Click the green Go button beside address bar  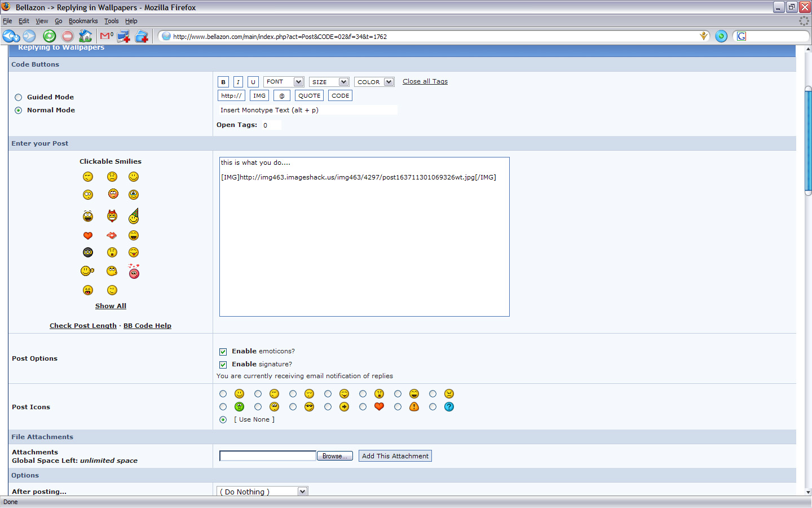click(x=721, y=36)
